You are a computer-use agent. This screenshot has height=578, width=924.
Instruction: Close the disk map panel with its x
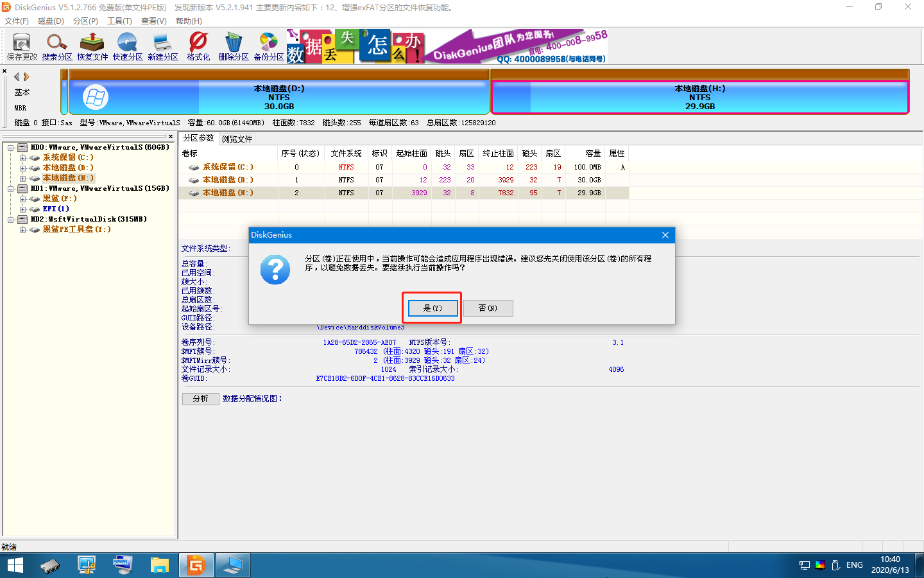[4, 71]
